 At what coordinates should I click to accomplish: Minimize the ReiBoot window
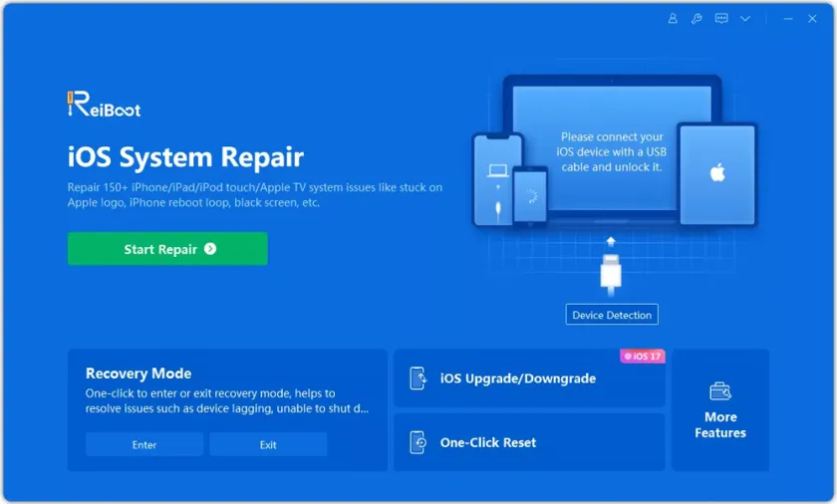[x=788, y=19]
